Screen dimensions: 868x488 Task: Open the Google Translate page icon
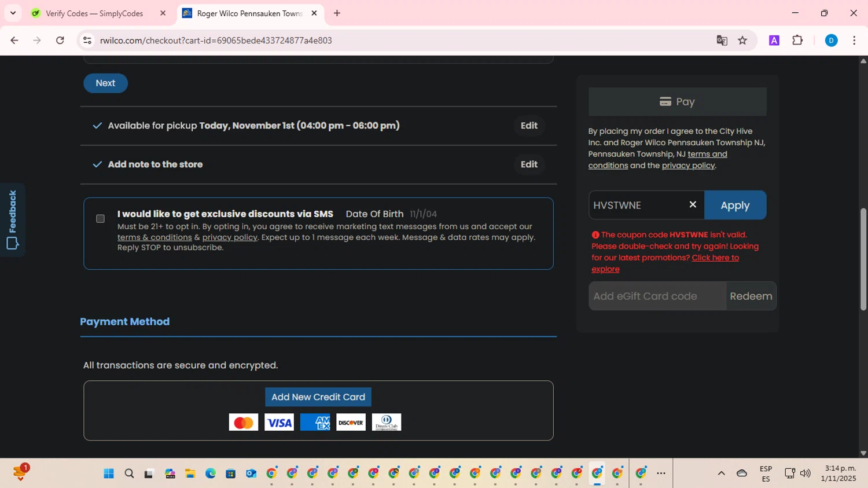pos(722,41)
